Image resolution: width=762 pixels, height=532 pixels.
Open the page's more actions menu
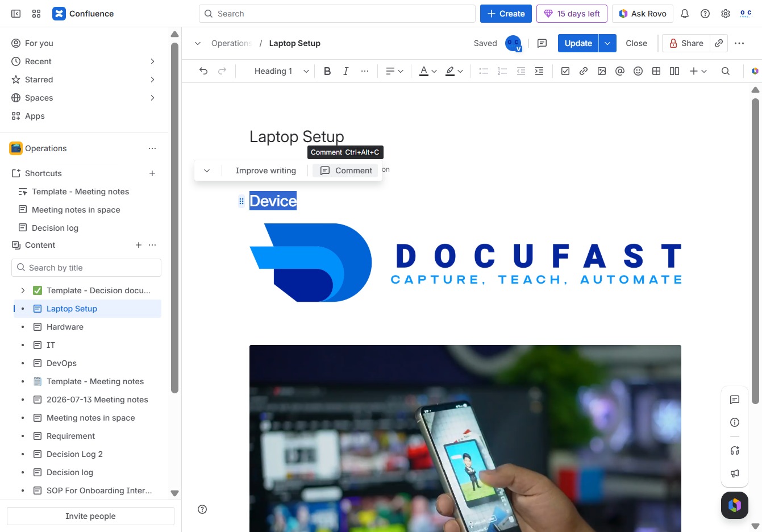pyautogui.click(x=739, y=43)
